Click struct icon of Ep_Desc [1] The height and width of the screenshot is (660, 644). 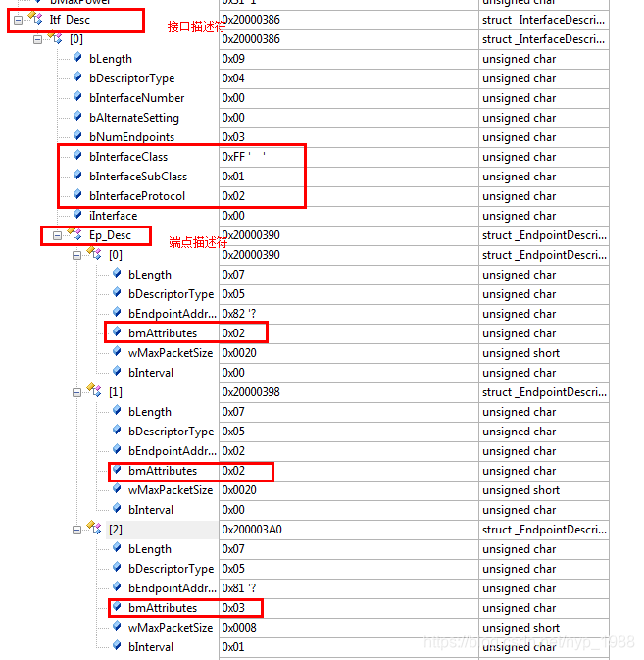tap(94, 390)
